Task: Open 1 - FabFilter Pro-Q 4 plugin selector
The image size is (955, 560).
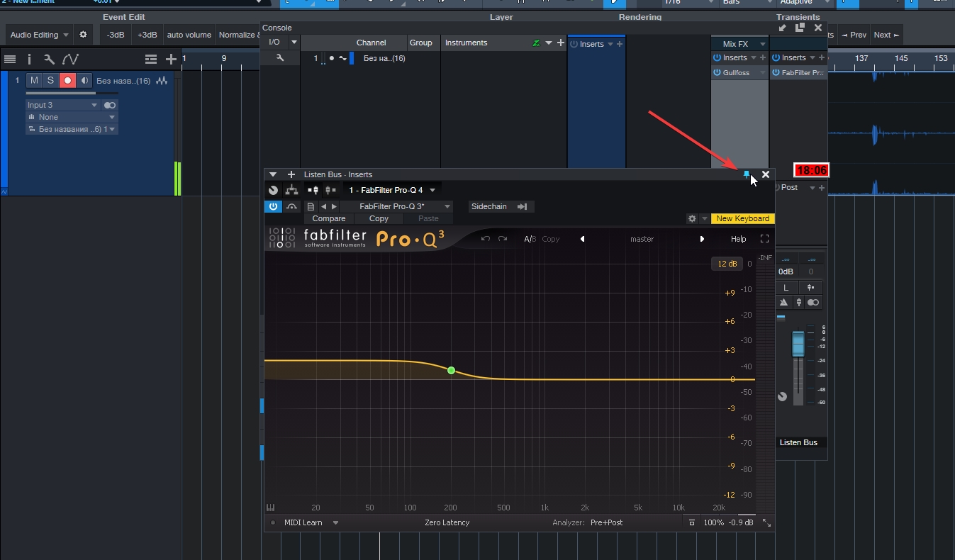Action: 392,190
